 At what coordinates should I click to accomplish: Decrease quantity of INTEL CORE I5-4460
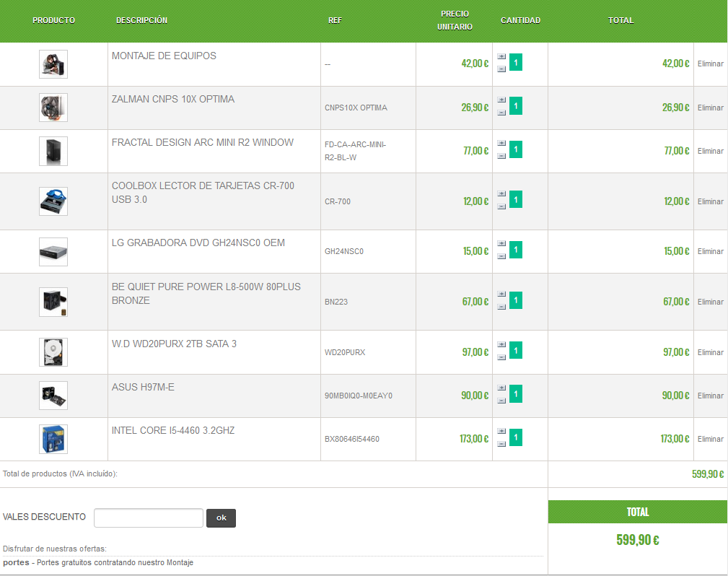pos(501,444)
